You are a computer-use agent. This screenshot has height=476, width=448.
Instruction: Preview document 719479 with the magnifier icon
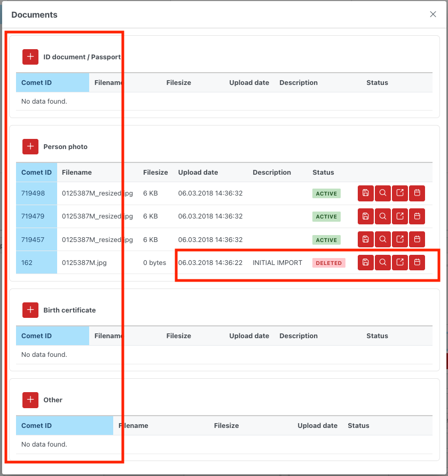[x=383, y=216]
